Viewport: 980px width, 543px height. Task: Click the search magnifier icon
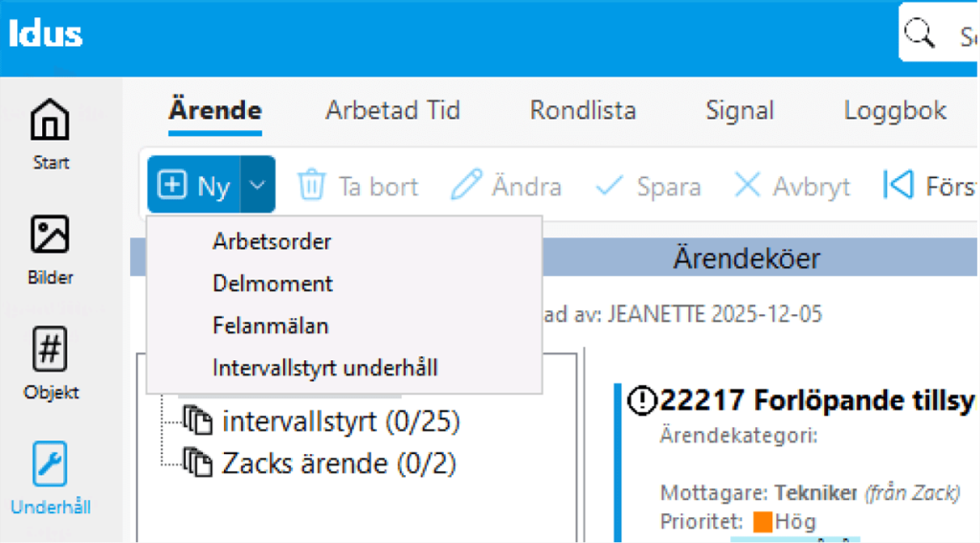coord(920,34)
